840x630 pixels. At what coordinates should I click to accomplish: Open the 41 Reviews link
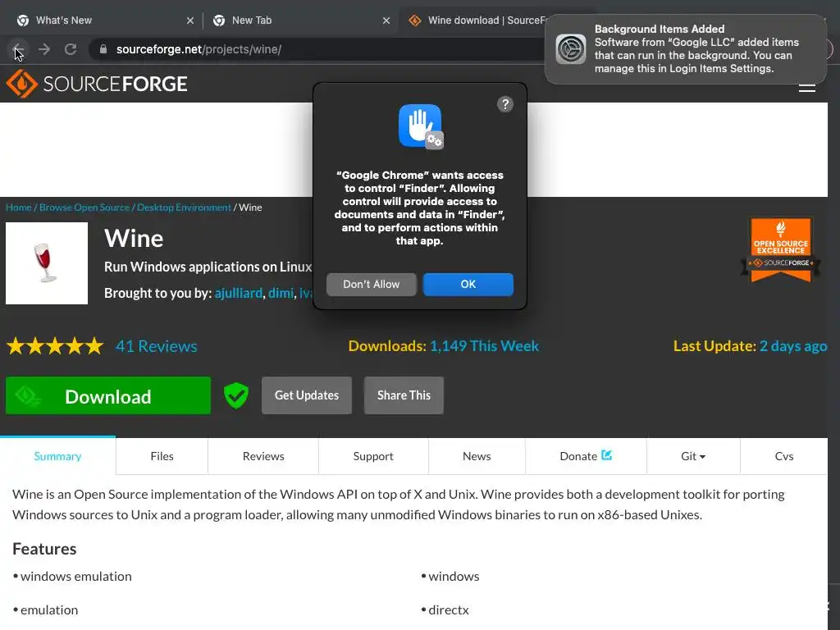coord(157,346)
